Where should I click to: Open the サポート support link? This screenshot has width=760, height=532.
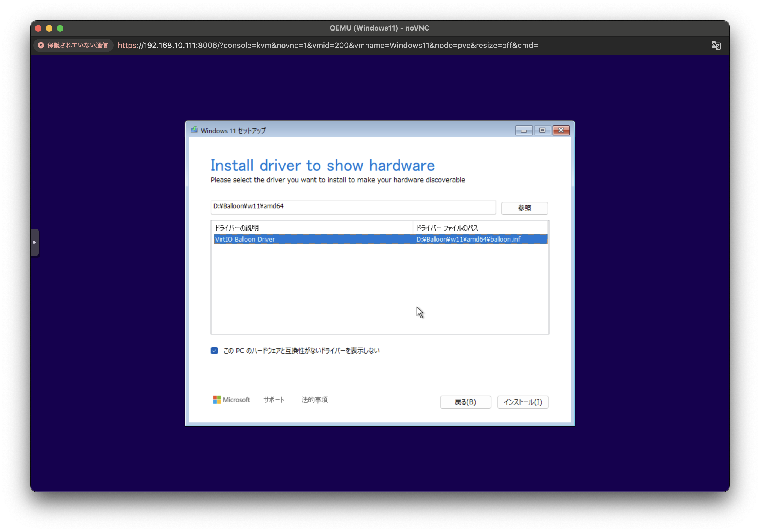[x=274, y=400]
